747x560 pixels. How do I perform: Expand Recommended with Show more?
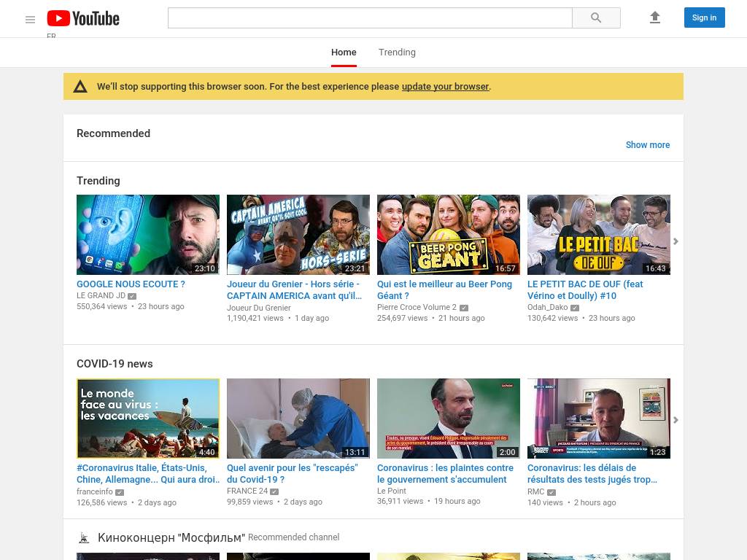(x=647, y=145)
